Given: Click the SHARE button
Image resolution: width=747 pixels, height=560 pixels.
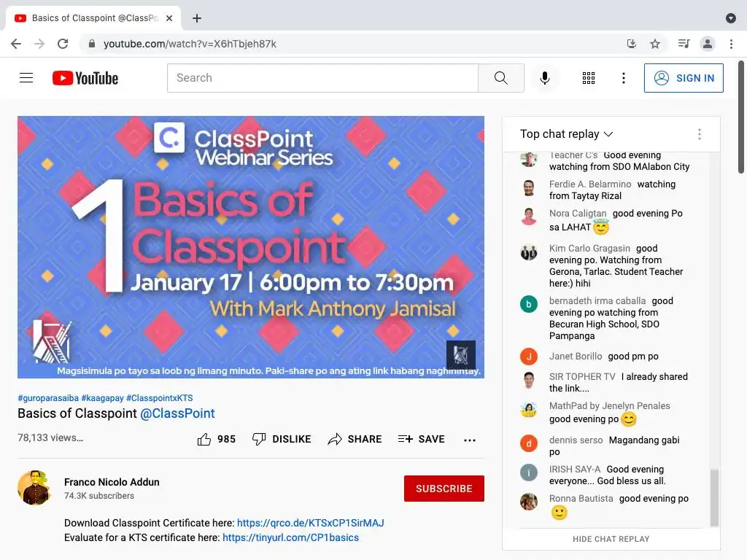Looking at the screenshot, I should (x=355, y=439).
